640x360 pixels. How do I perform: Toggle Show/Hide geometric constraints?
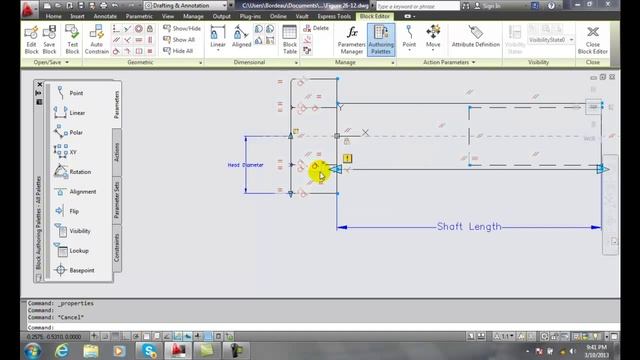tap(182, 28)
